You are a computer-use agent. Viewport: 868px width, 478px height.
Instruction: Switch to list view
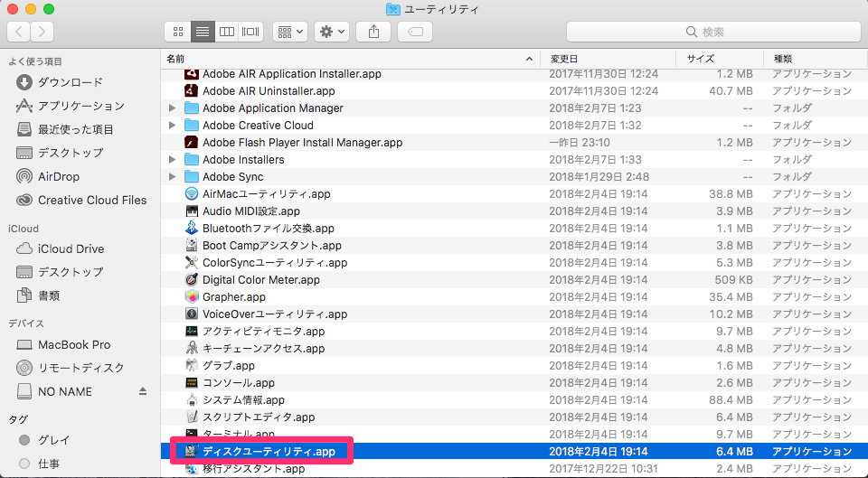point(203,33)
